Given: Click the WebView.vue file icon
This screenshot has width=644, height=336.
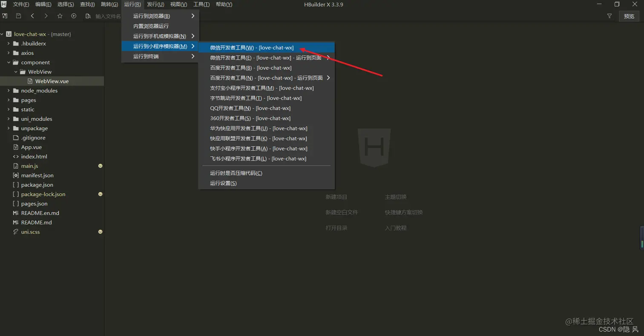Looking at the screenshot, I should pyautogui.click(x=30, y=81).
